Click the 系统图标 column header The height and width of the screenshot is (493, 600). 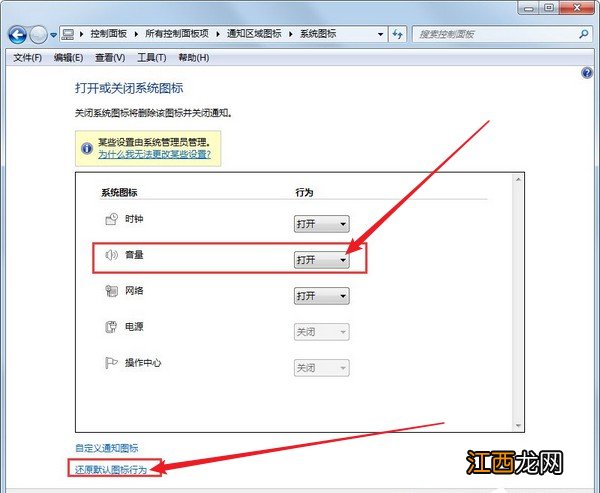click(x=119, y=193)
